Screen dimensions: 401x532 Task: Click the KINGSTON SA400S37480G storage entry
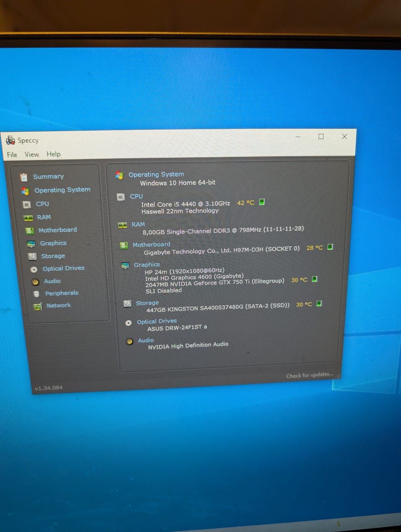pyautogui.click(x=218, y=308)
